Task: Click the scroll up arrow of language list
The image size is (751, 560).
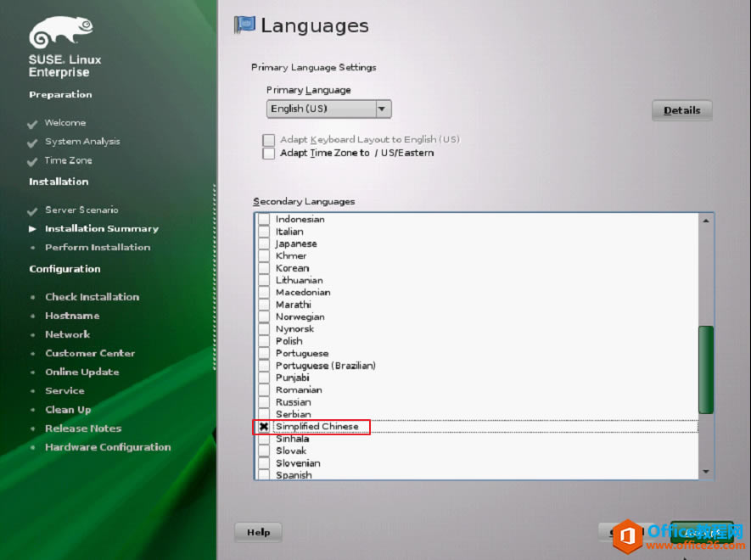Action: point(706,221)
